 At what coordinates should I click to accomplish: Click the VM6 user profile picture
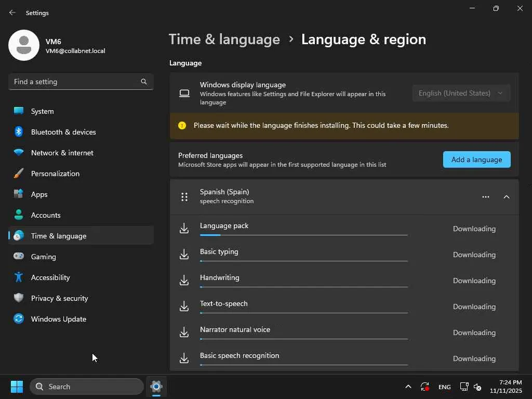24,45
